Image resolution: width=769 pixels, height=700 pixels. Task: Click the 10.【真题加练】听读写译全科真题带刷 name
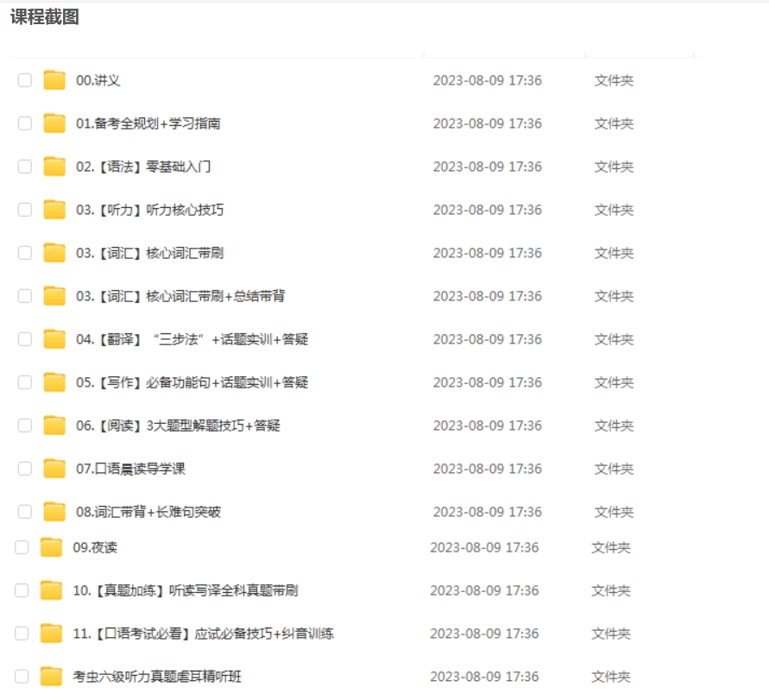click(x=186, y=590)
